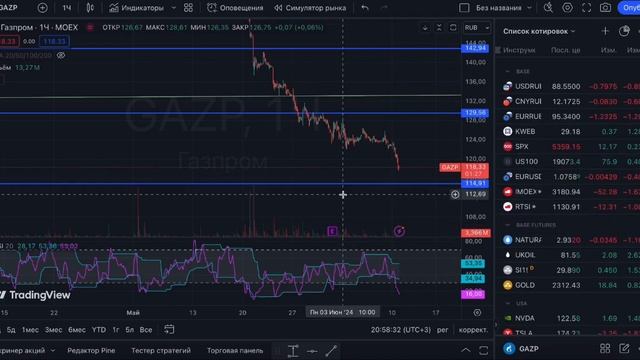Add a symbol to compare with the plus icon
The image size is (640, 360).
pos(42,8)
